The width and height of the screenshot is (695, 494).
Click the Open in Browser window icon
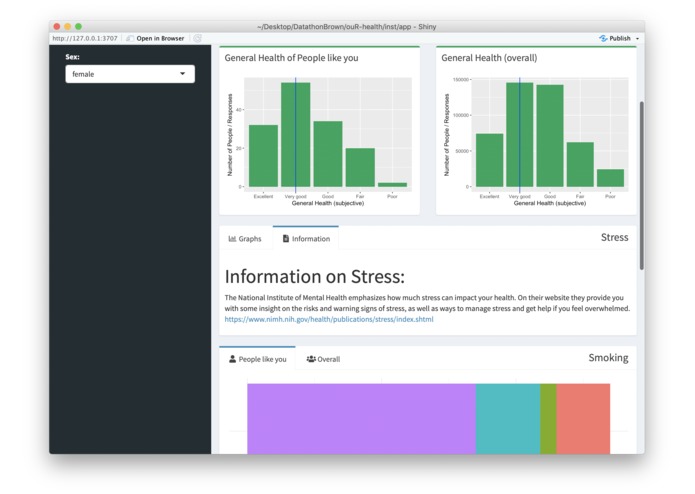[130, 39]
